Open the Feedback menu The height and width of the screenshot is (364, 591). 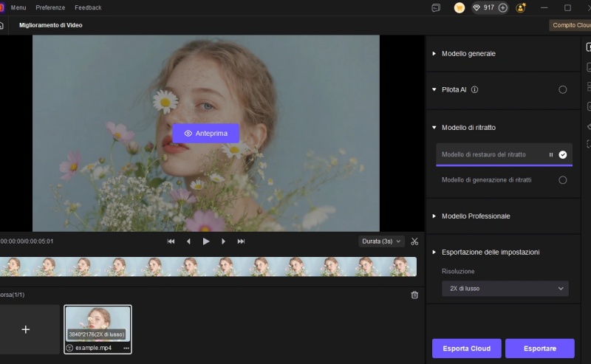tap(88, 7)
